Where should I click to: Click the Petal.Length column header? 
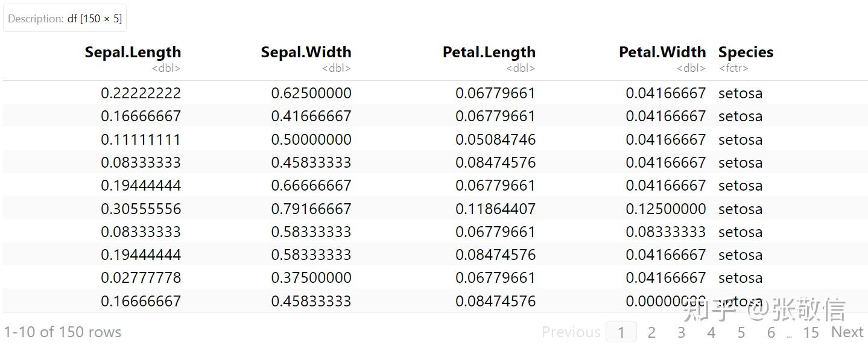[x=489, y=52]
